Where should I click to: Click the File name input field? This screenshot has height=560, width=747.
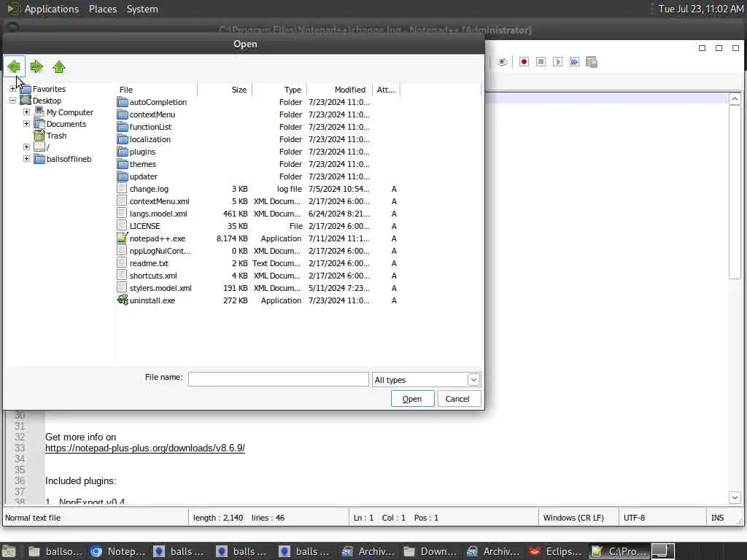(x=278, y=379)
